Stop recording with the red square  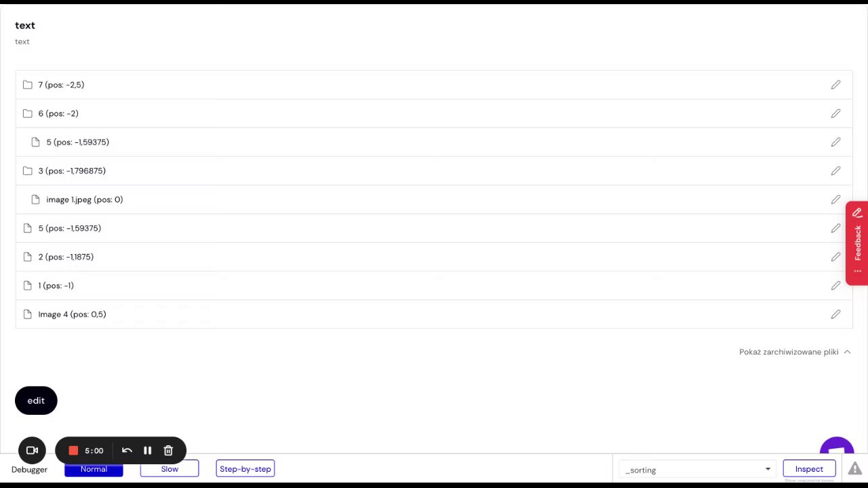coord(73,451)
